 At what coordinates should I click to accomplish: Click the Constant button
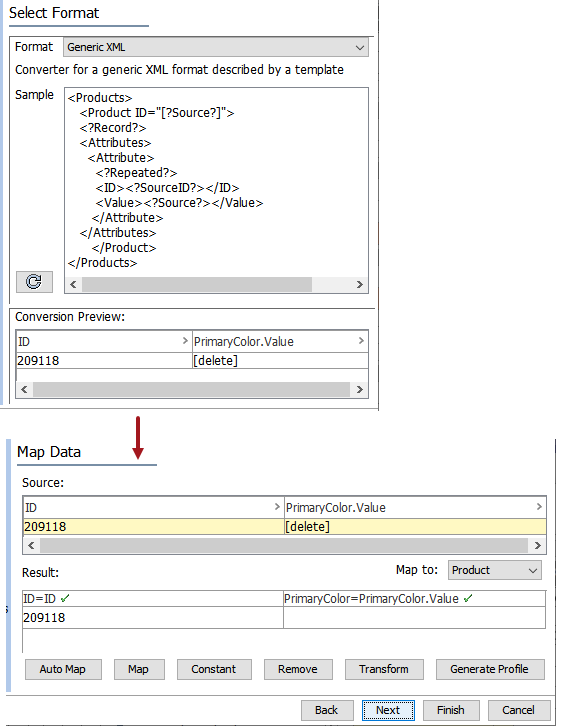pos(214,669)
